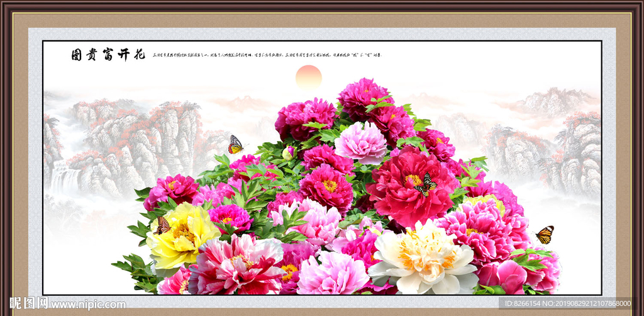
Task: Click the calligraphy title 图贵富开花
Action: (108, 55)
